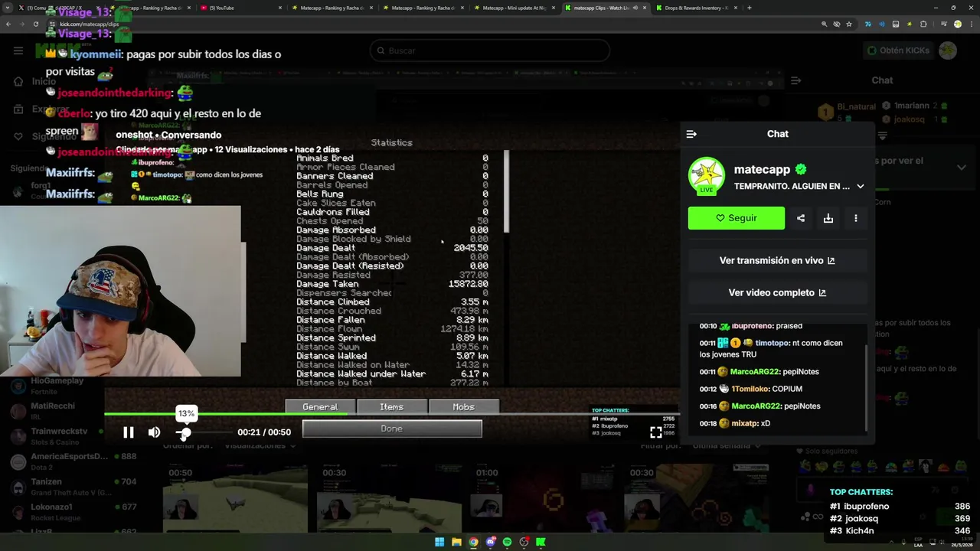Click the Kick search box Buscar

click(x=490, y=51)
